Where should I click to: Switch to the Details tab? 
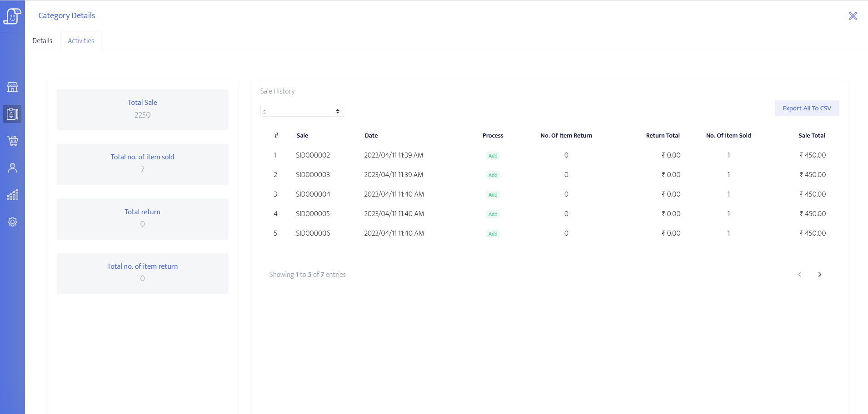42,41
